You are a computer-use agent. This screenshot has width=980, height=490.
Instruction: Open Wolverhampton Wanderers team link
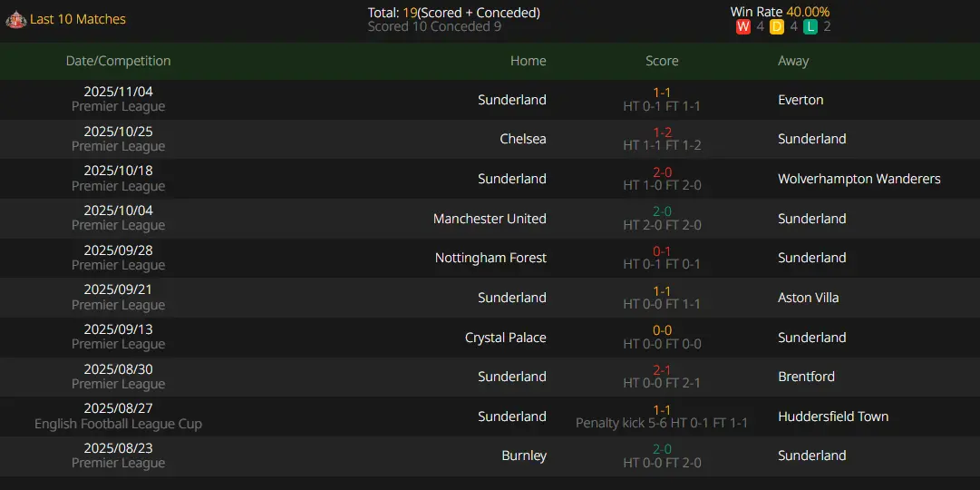859,179
